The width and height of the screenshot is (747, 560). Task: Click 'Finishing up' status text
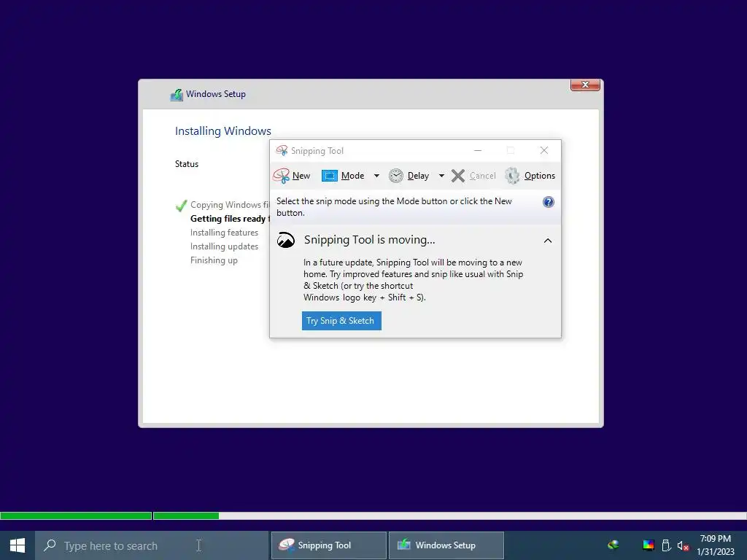pos(214,260)
